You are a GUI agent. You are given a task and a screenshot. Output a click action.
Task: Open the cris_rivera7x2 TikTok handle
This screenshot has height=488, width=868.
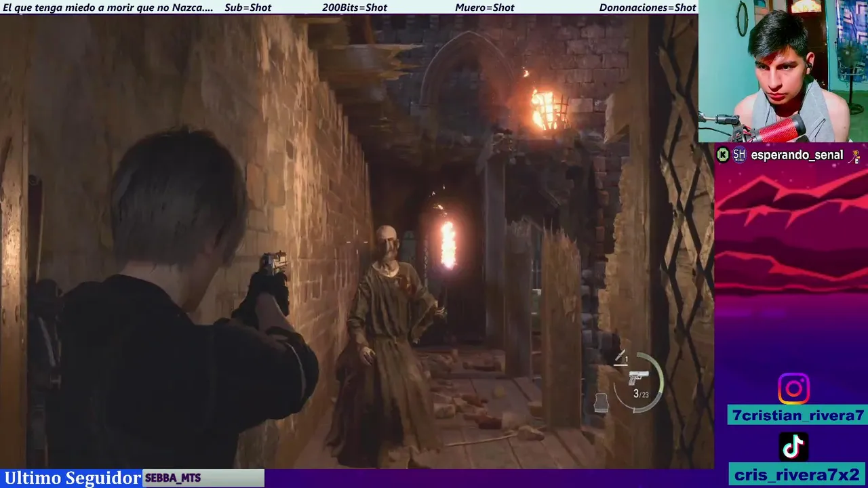tap(797, 474)
